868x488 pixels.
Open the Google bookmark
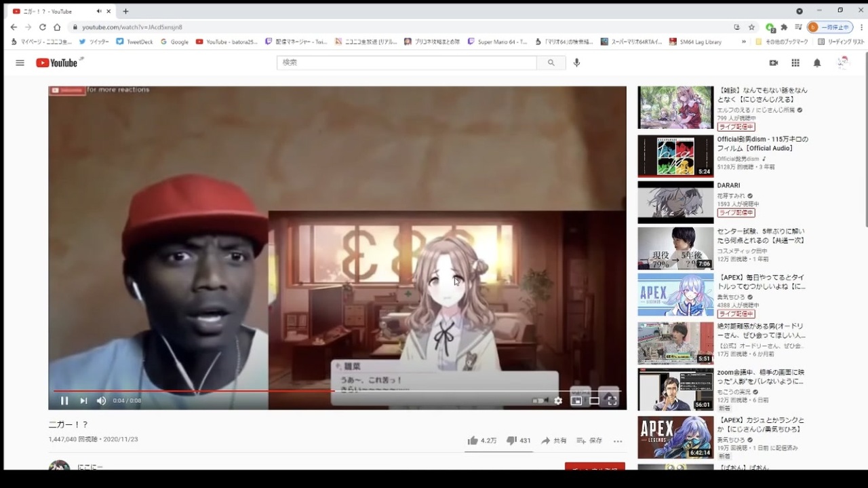[174, 41]
